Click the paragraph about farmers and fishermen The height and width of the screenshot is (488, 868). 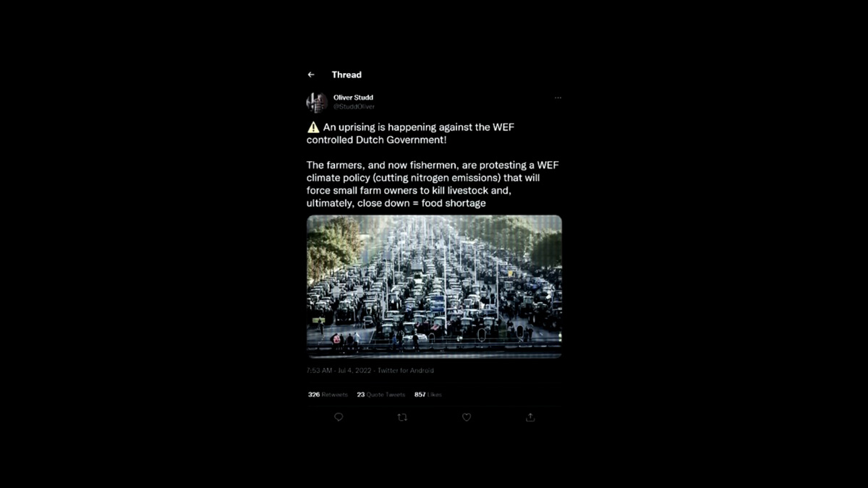tap(433, 184)
